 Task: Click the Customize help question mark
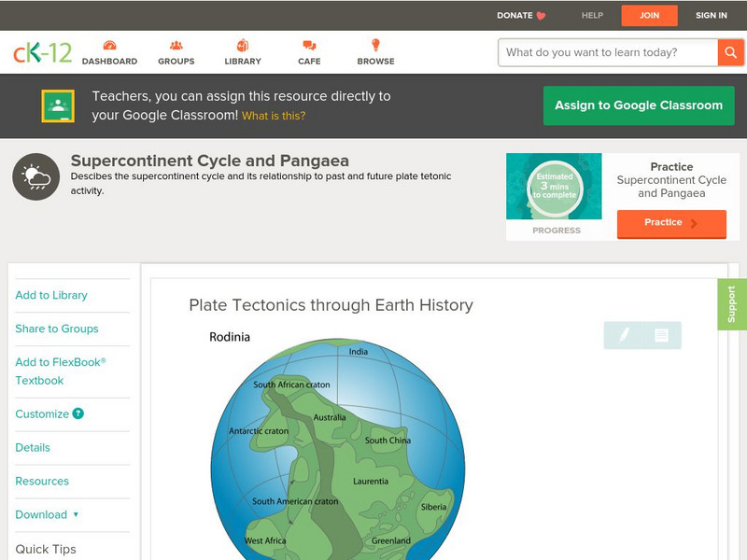point(78,413)
